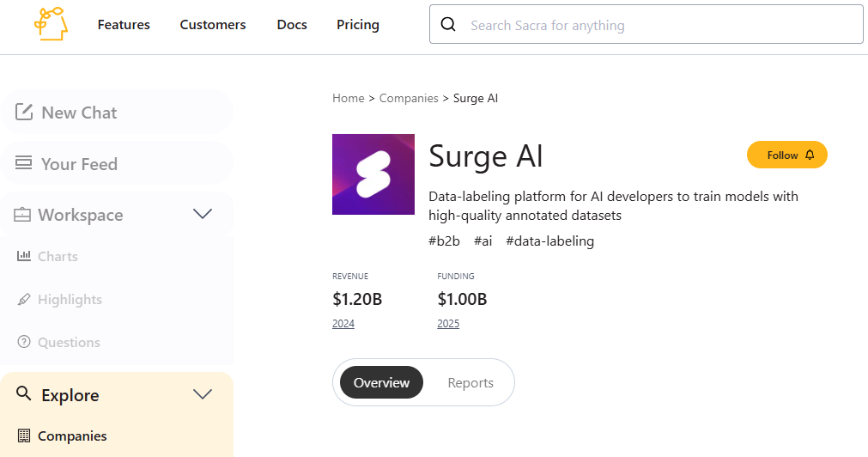The height and width of the screenshot is (457, 868).
Task: Click the bell icon on Follow button
Action: click(810, 155)
